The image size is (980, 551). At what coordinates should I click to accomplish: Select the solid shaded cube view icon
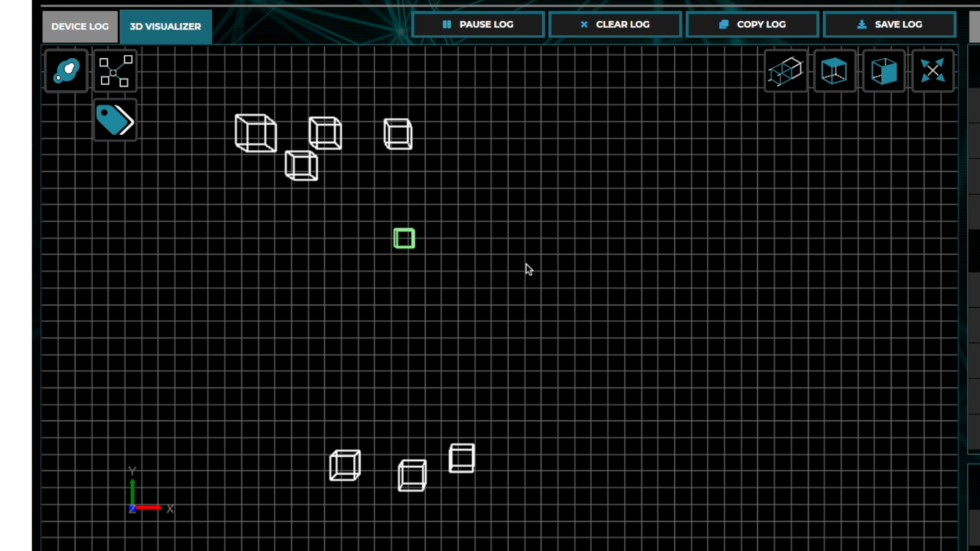coord(884,71)
